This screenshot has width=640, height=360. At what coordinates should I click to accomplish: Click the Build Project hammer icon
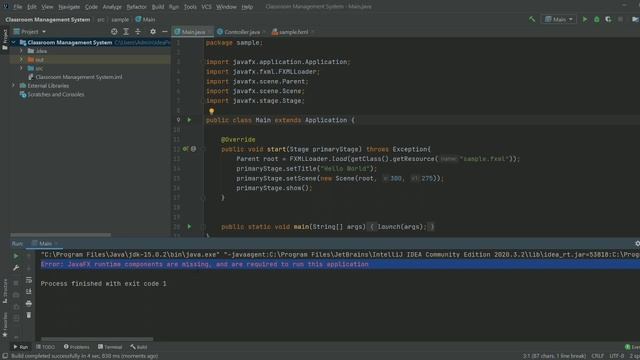532,19
